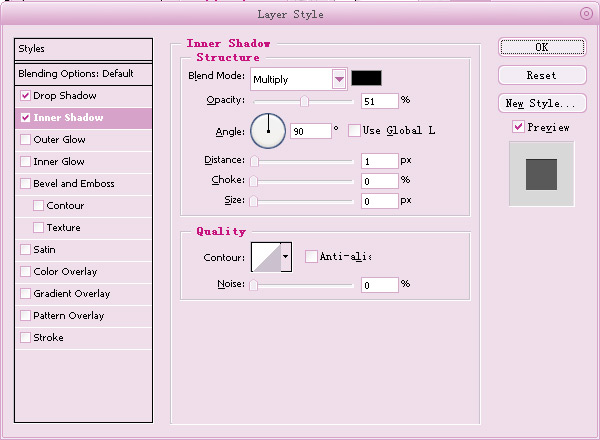This screenshot has width=600, height=440.
Task: Select the Gradient Overlay list row
Action: coord(83,293)
